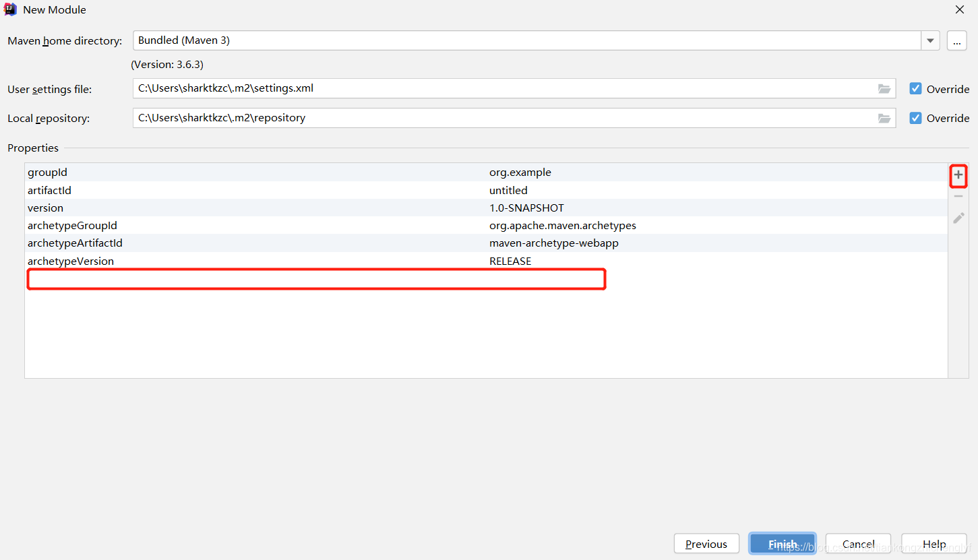The image size is (978, 560).
Task: Click the Finish button
Action: (x=783, y=544)
